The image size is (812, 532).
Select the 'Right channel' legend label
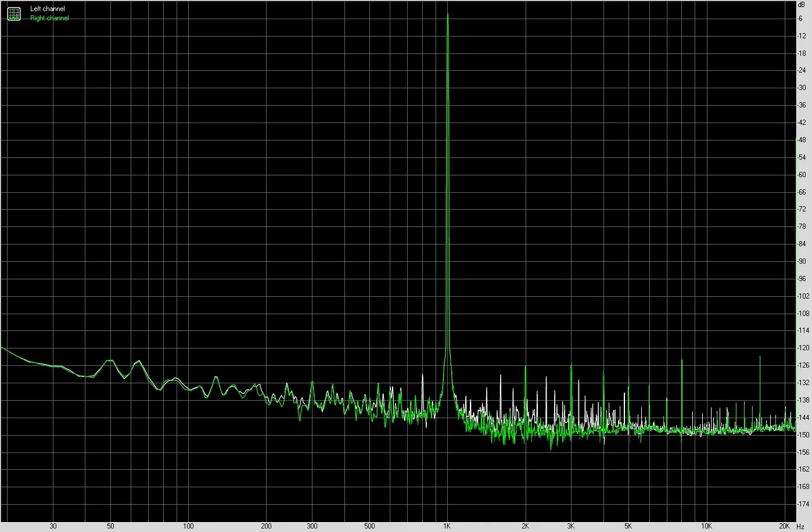coord(49,18)
